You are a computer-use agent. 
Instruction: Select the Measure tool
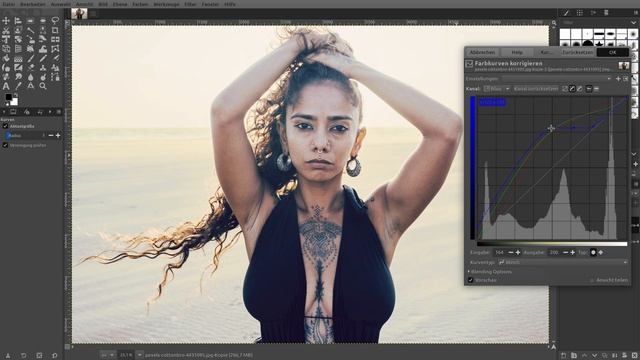pos(30,86)
